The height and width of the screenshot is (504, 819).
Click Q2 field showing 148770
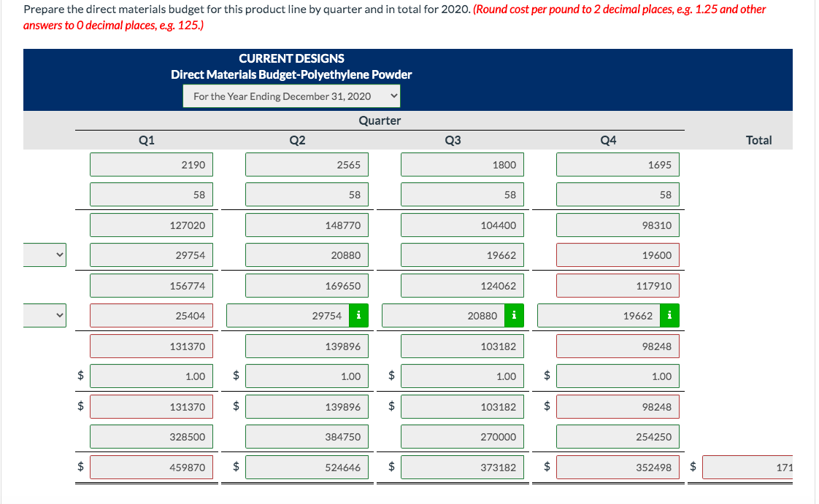(307, 225)
